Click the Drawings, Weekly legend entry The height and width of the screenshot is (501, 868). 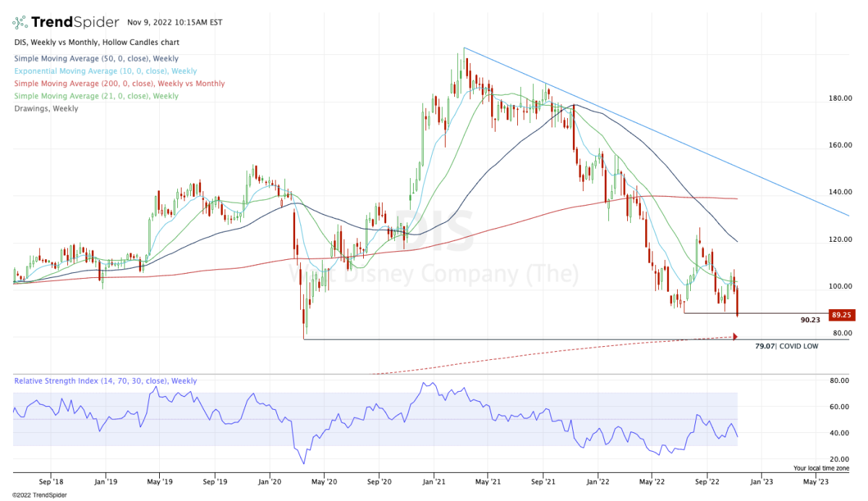(x=45, y=109)
